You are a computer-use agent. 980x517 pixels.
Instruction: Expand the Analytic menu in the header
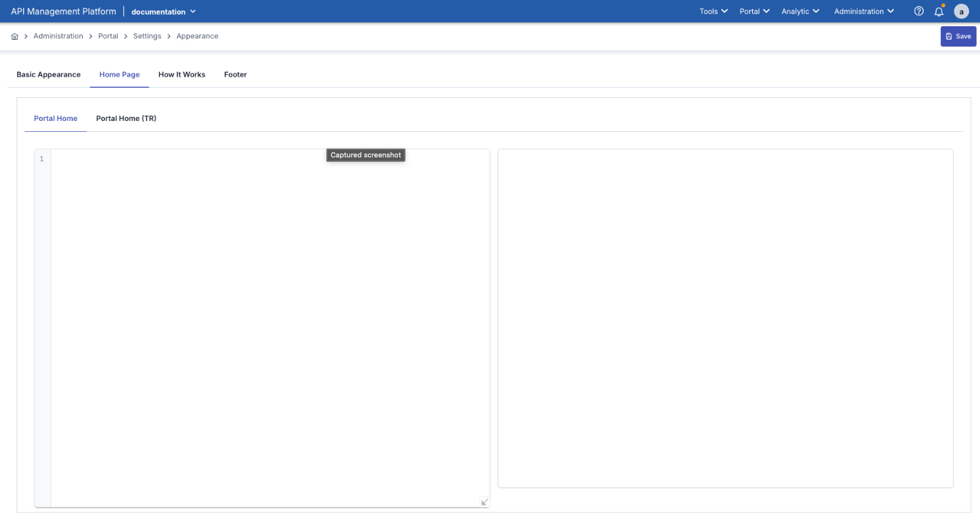[x=800, y=12]
